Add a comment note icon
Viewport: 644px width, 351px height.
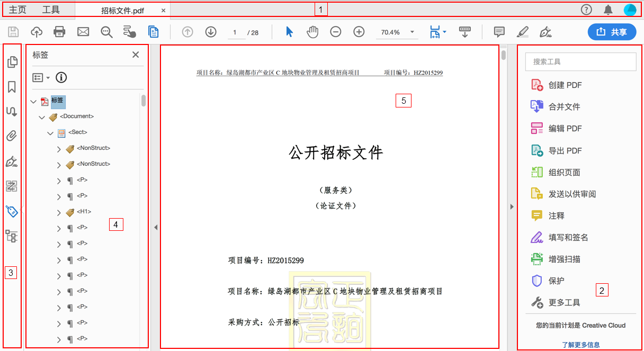click(x=499, y=32)
